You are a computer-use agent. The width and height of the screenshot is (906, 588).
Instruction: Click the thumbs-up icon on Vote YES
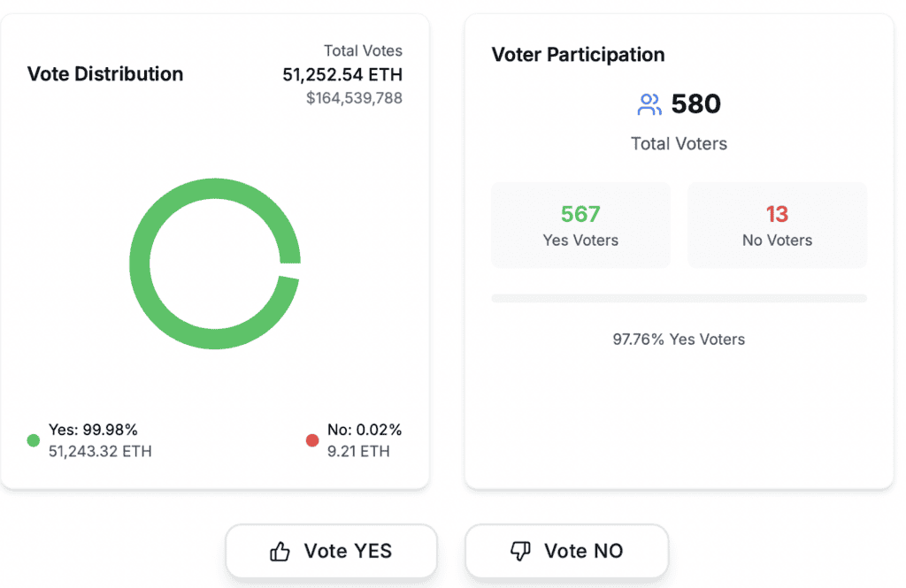(280, 552)
